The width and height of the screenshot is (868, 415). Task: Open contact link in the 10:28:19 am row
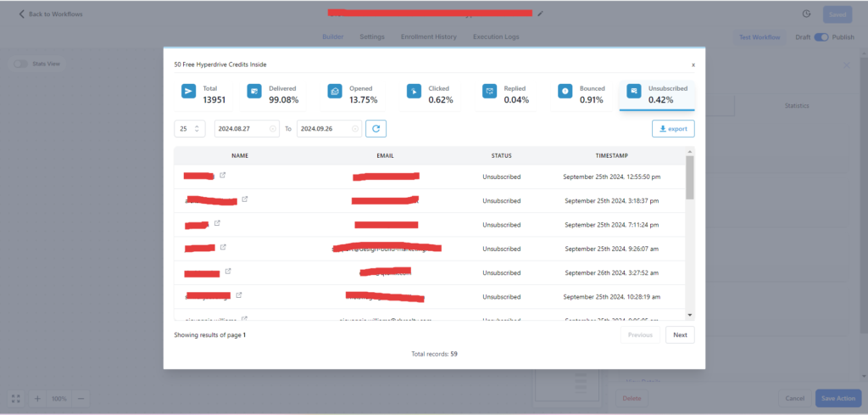[x=238, y=295]
